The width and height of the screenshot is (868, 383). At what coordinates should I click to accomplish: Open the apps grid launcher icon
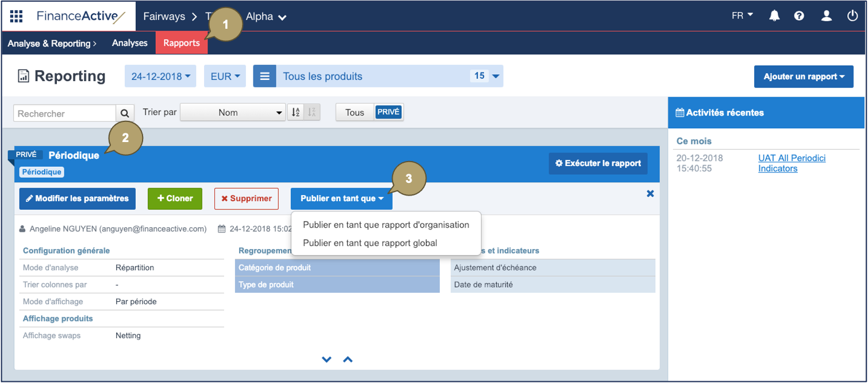point(16,16)
